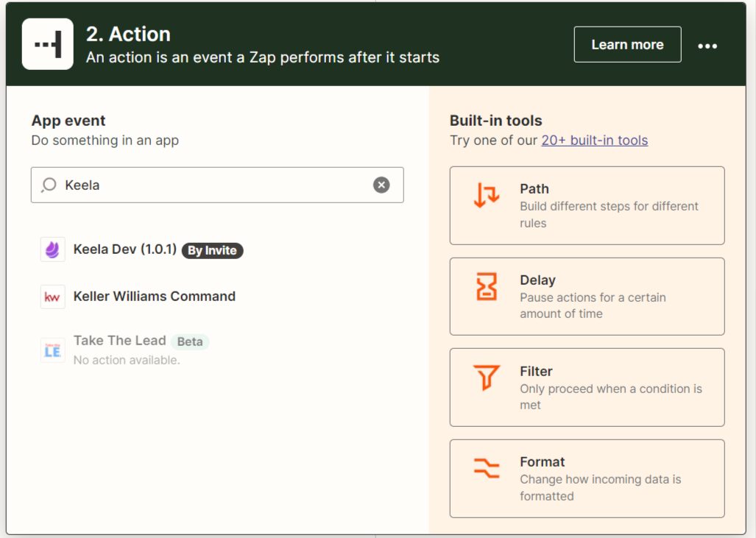Click the Path branching arrows icon

[x=487, y=195]
